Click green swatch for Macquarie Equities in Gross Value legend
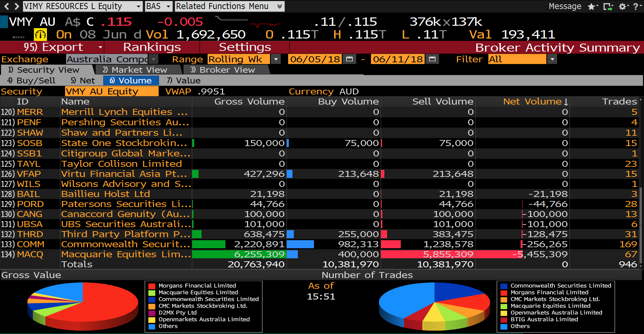The height and width of the screenshot is (334, 644). [x=152, y=293]
